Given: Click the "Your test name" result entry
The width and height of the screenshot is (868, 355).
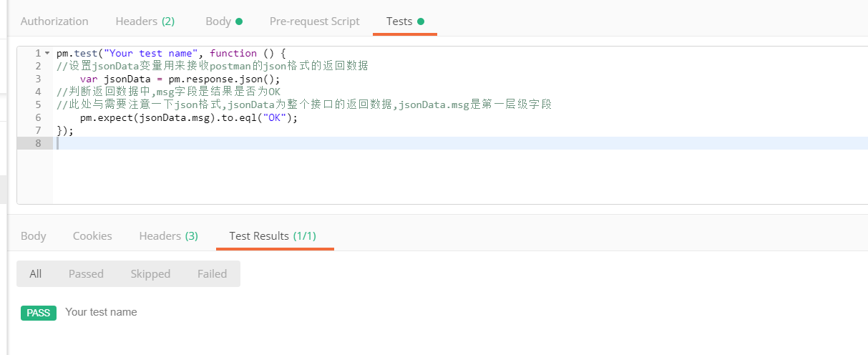Looking at the screenshot, I should pyautogui.click(x=101, y=312).
